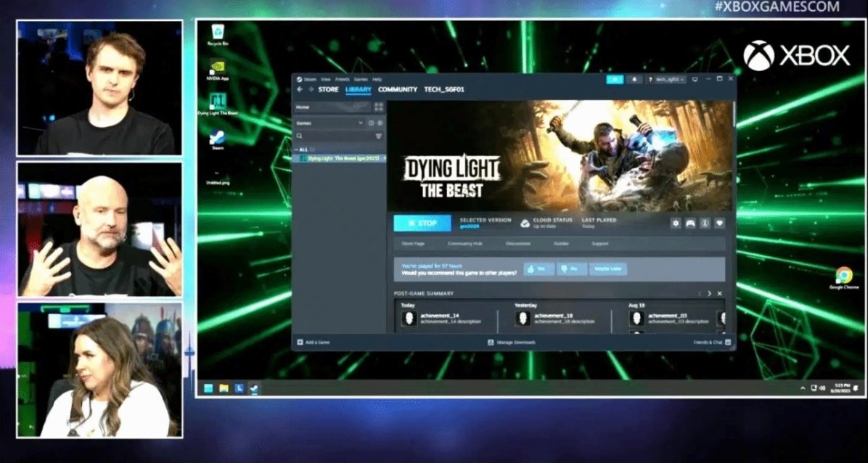Click the Library Home button
The image size is (868, 463).
[332, 107]
